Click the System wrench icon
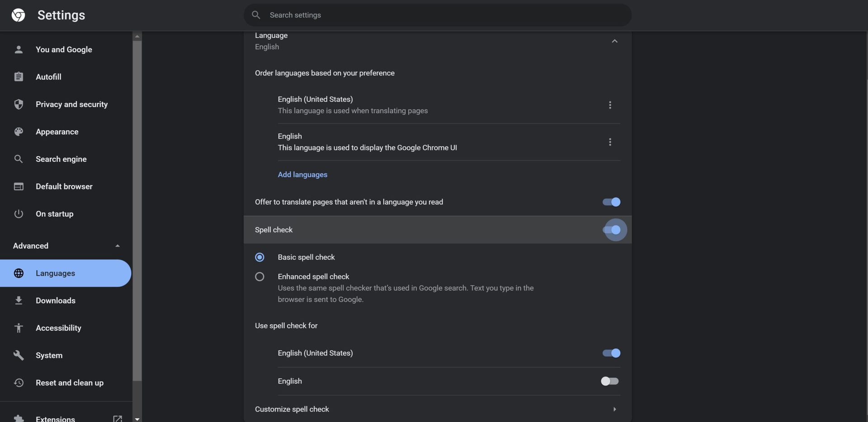The height and width of the screenshot is (422, 868). coord(19,355)
